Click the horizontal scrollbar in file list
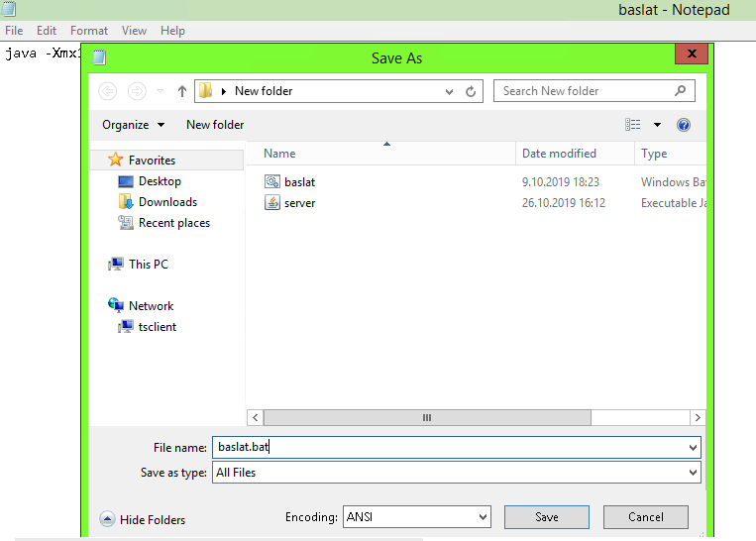 click(x=427, y=417)
